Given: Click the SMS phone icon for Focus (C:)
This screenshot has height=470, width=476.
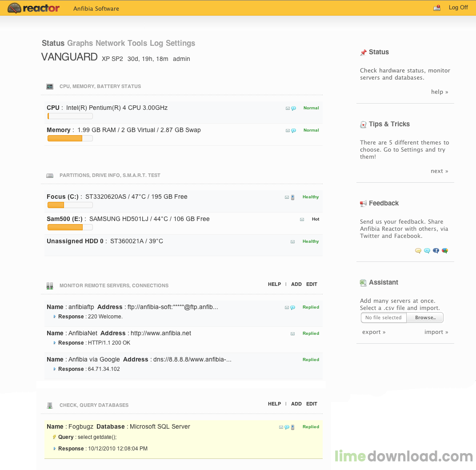Looking at the screenshot, I should (292, 197).
